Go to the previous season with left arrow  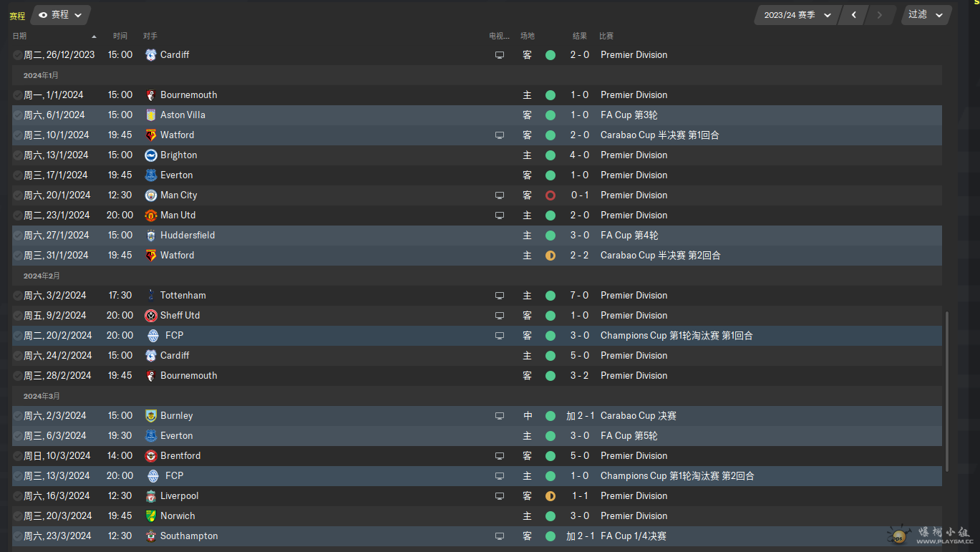[853, 15]
